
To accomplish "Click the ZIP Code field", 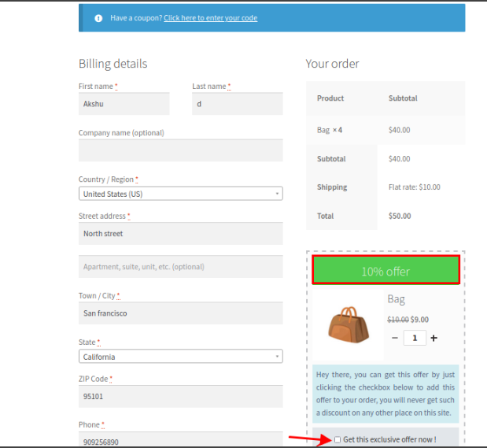I will click(180, 396).
